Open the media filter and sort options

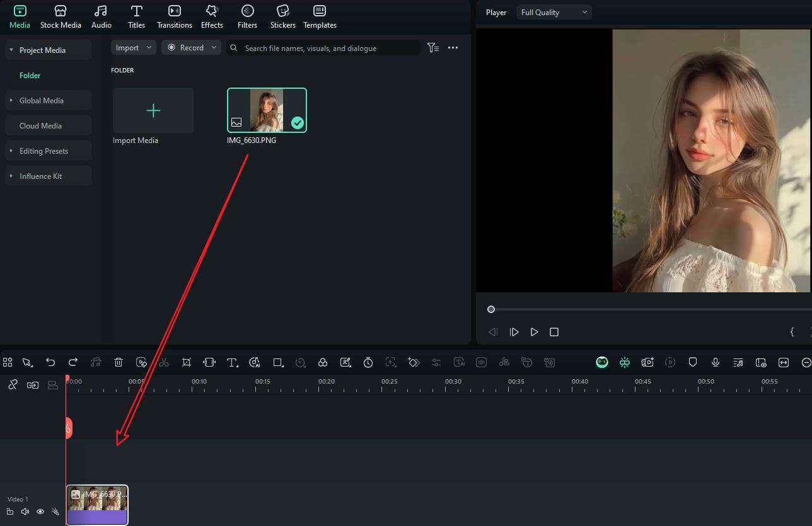click(433, 47)
